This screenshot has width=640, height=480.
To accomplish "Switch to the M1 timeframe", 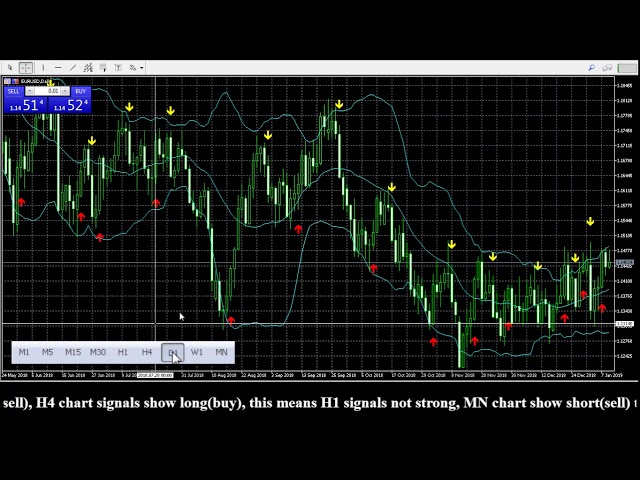I will click(24, 352).
